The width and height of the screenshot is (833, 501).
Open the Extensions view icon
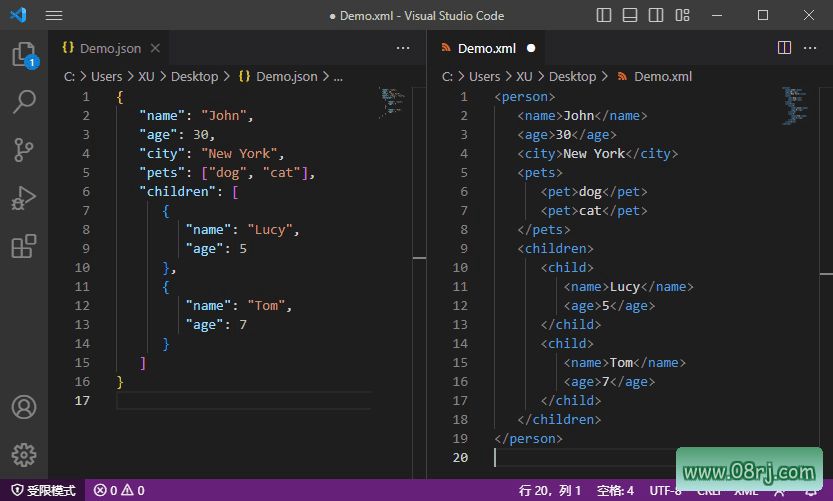[24, 247]
